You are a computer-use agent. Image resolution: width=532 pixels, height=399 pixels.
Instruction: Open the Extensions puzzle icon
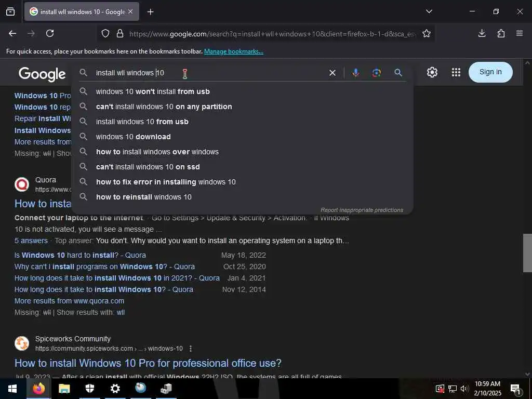pyautogui.click(x=501, y=33)
